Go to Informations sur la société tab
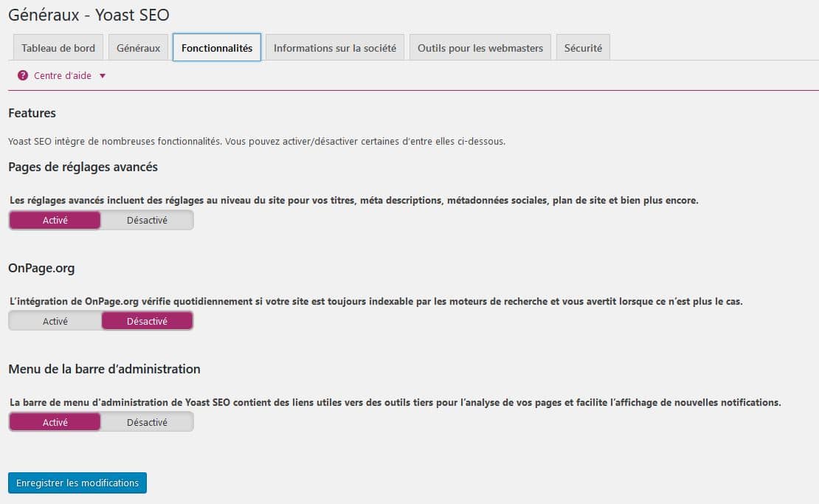This screenshot has height=504, width=819. pyautogui.click(x=335, y=48)
